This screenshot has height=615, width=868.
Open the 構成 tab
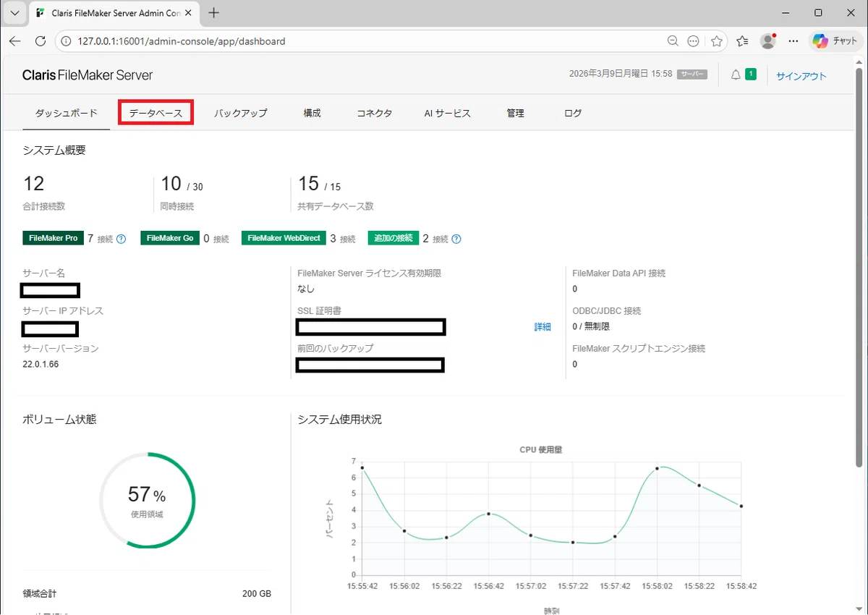312,113
